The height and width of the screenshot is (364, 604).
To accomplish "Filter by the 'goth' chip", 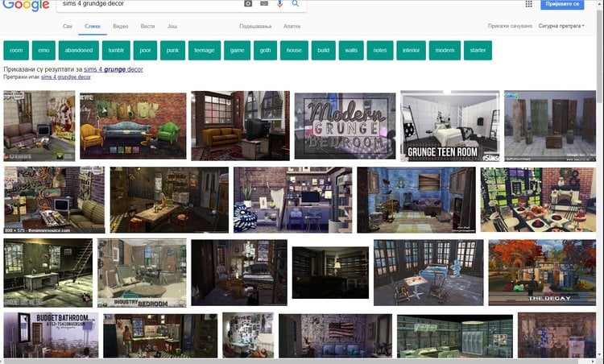I will (265, 51).
